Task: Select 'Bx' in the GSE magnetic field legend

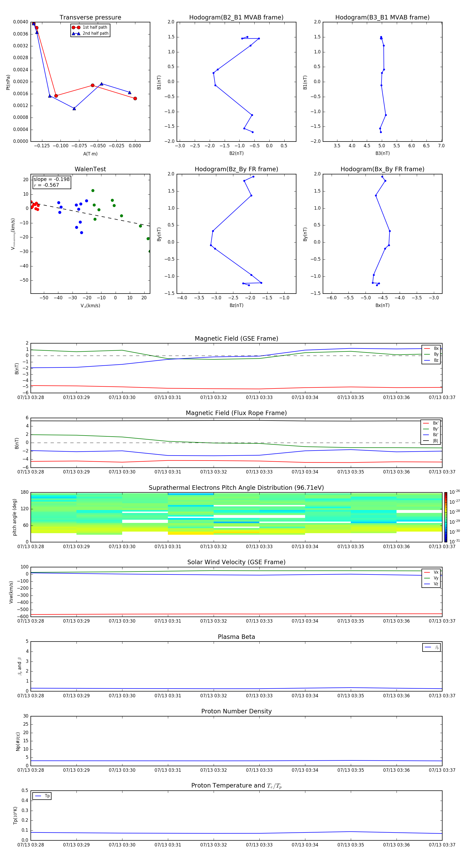Action: tap(431, 349)
